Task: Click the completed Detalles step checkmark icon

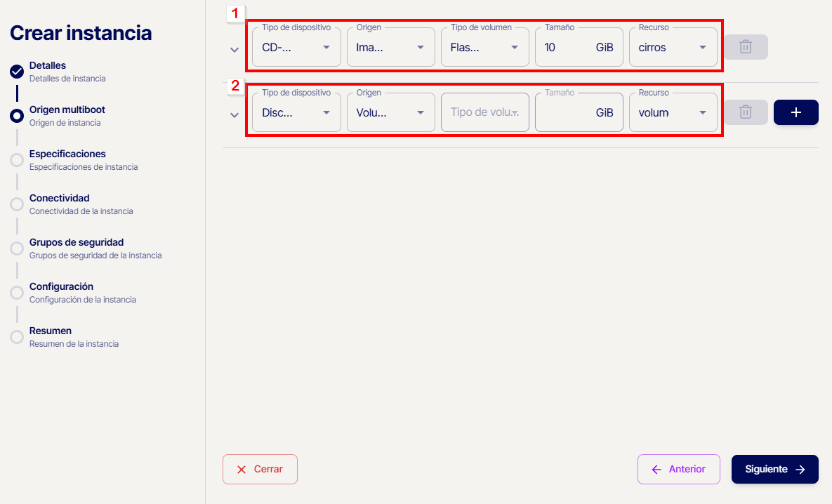Action: click(x=17, y=72)
